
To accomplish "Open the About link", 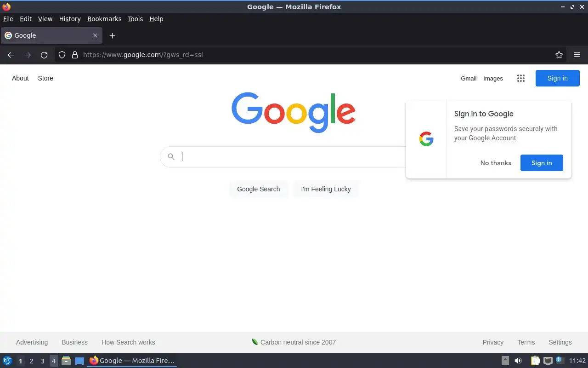I will [x=20, y=78].
